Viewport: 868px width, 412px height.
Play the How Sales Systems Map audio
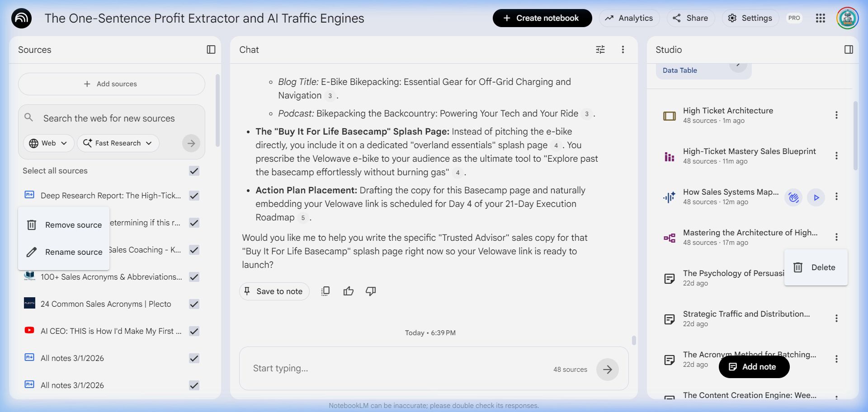pos(816,197)
